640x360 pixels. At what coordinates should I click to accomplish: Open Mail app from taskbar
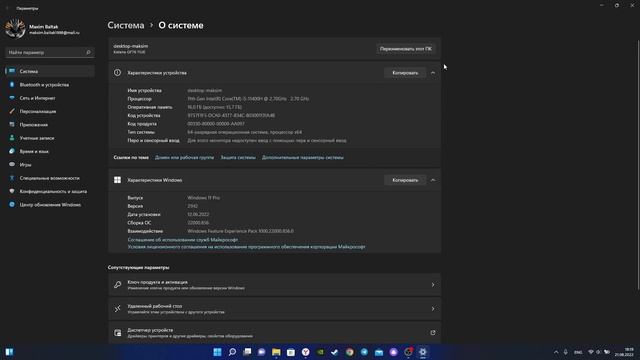379,352
